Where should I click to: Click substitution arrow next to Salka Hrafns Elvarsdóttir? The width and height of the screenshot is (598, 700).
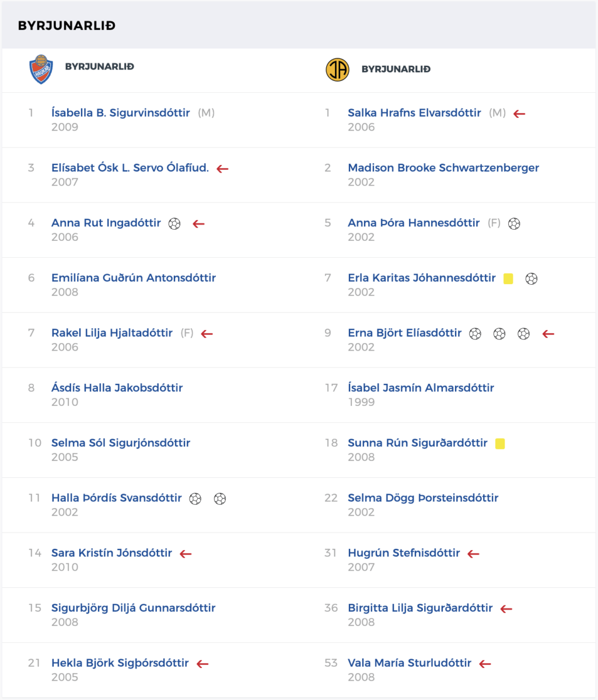pyautogui.click(x=519, y=114)
